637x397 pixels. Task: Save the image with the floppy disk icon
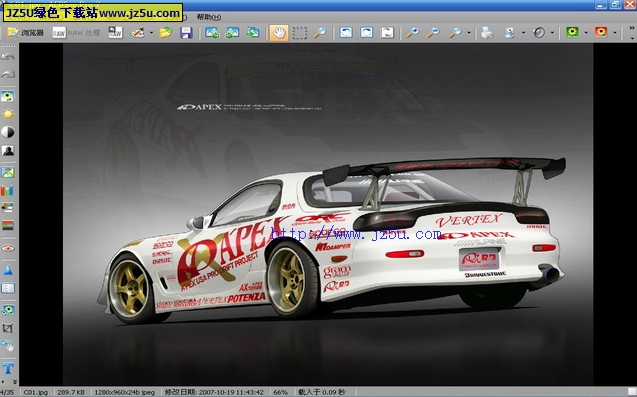[x=186, y=33]
